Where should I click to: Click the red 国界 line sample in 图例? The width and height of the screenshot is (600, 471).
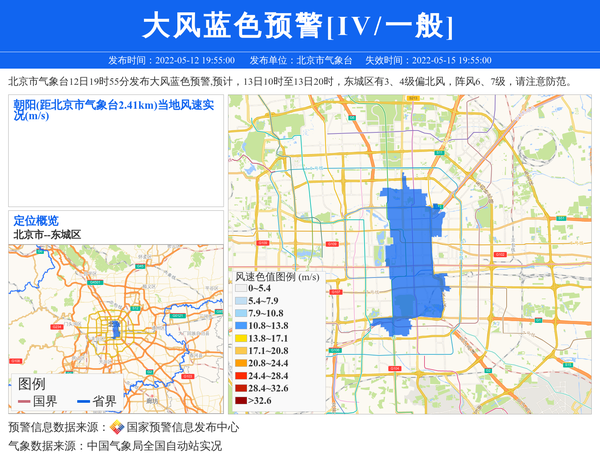[x=24, y=401]
